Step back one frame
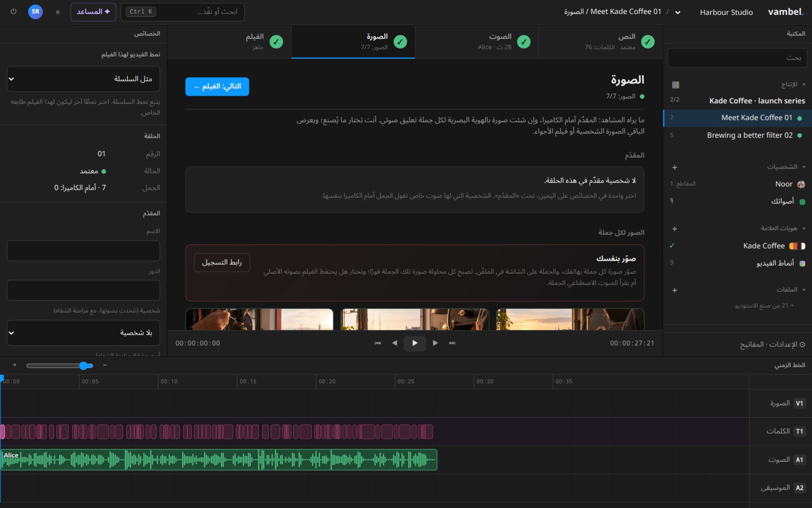Screen dimensions: 812x508 pyautogui.click(x=394, y=343)
